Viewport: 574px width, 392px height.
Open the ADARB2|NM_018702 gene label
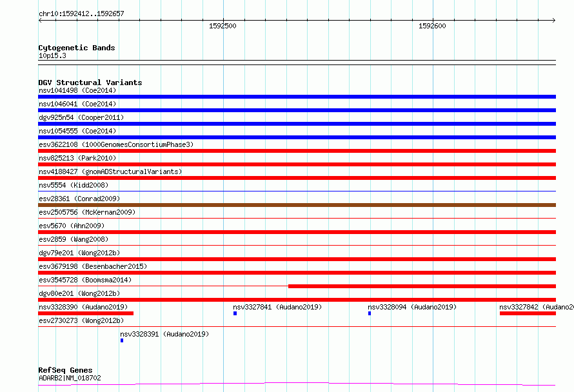70,378
